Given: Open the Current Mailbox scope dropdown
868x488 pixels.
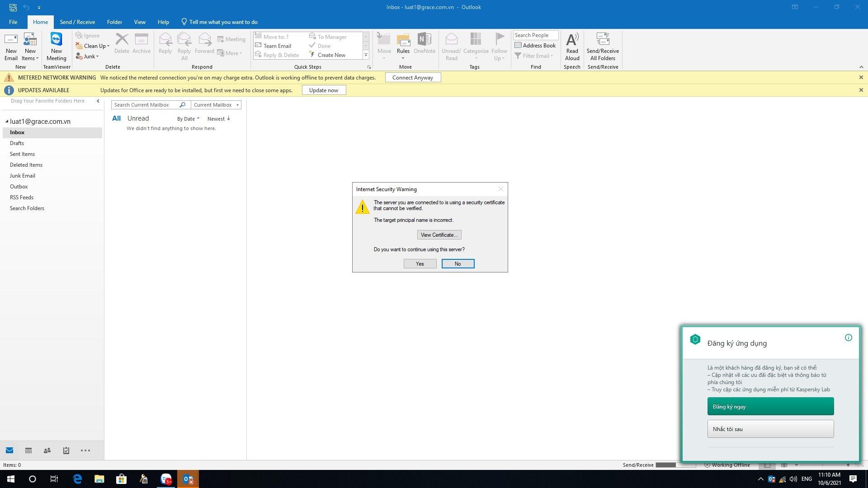Looking at the screenshot, I should (x=216, y=105).
